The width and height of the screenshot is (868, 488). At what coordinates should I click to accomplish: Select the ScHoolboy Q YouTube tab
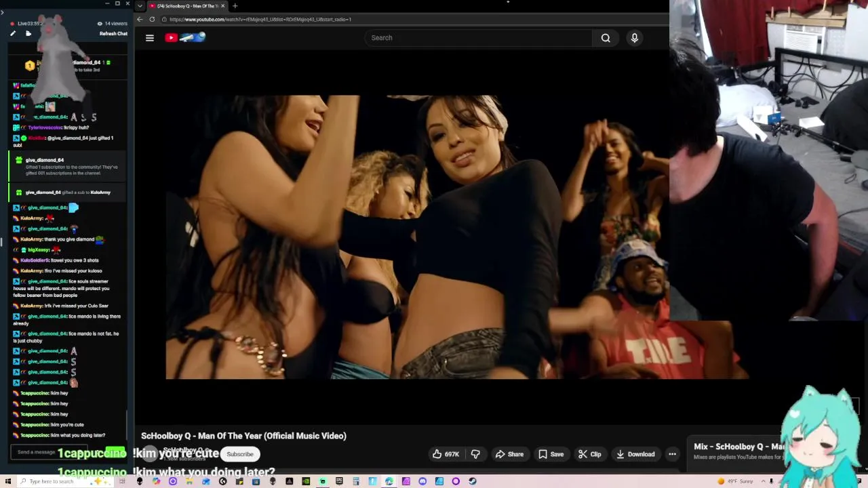(x=187, y=6)
